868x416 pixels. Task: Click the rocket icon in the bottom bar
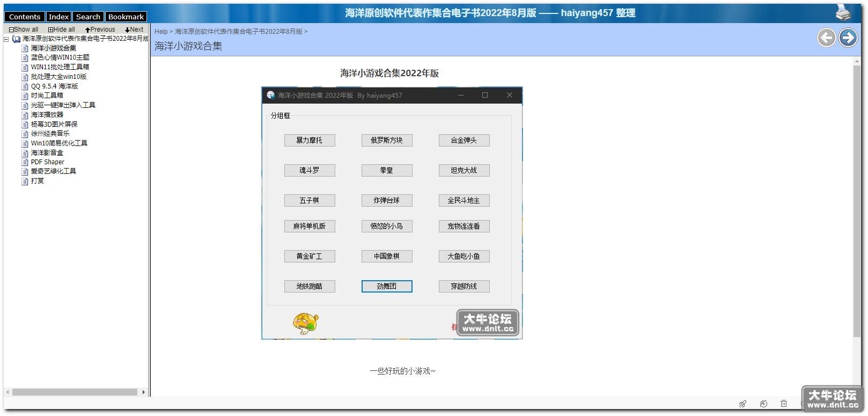[742, 404]
